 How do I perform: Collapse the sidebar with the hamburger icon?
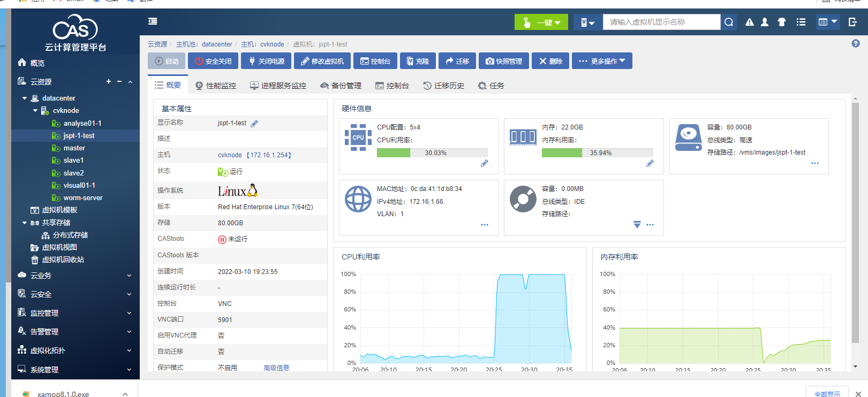pos(153,21)
